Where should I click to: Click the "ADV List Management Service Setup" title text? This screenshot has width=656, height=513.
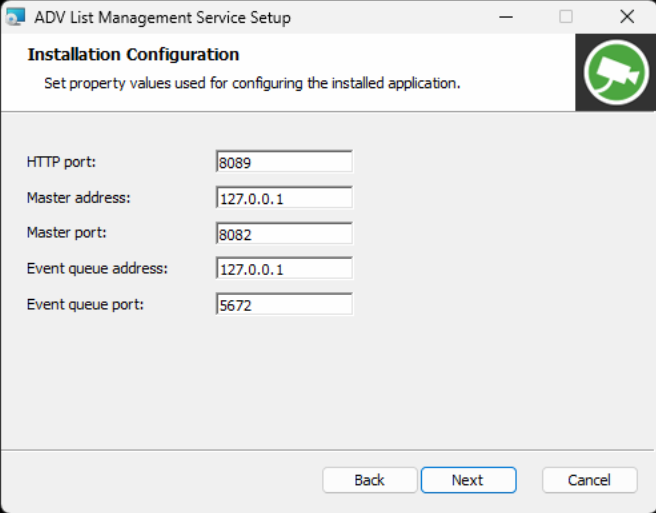point(163,17)
